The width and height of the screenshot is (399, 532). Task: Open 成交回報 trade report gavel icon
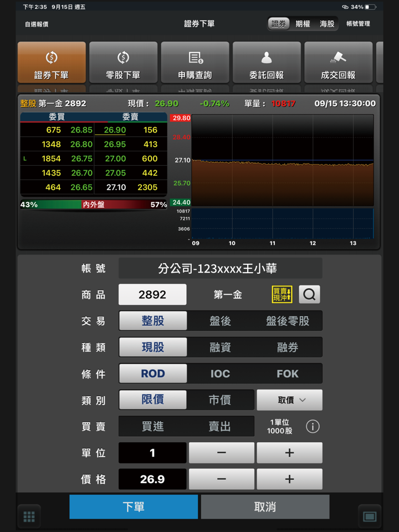[338, 58]
